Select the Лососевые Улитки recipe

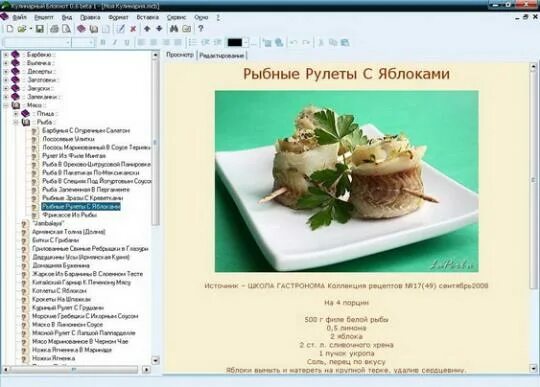pyautogui.click(x=69, y=139)
